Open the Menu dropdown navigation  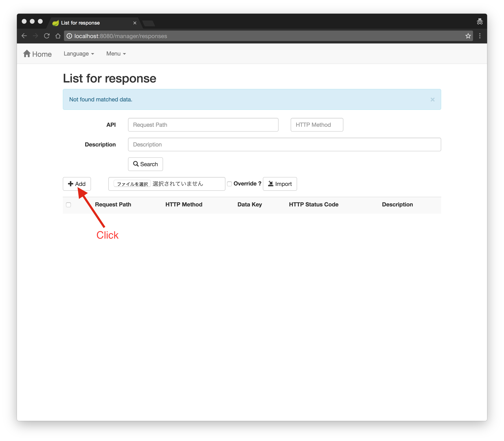click(115, 54)
